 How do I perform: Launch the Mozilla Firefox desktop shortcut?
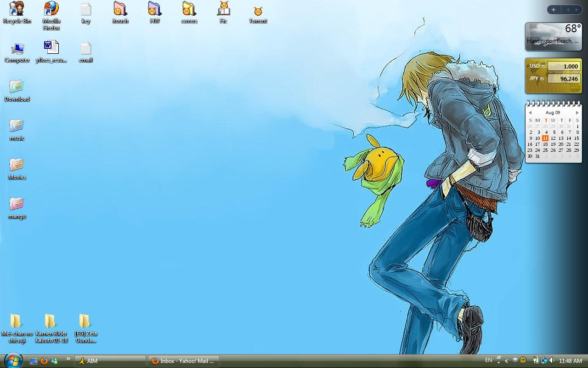point(51,15)
